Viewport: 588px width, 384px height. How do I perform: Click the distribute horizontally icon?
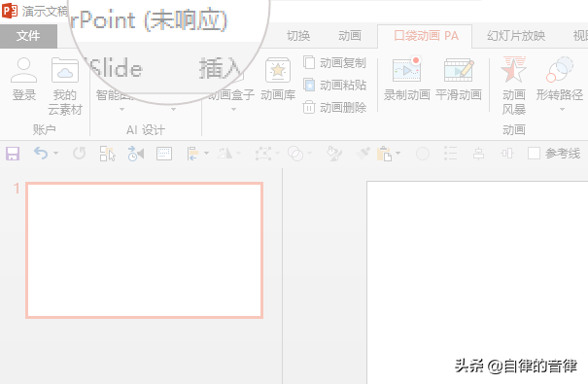pos(507,154)
